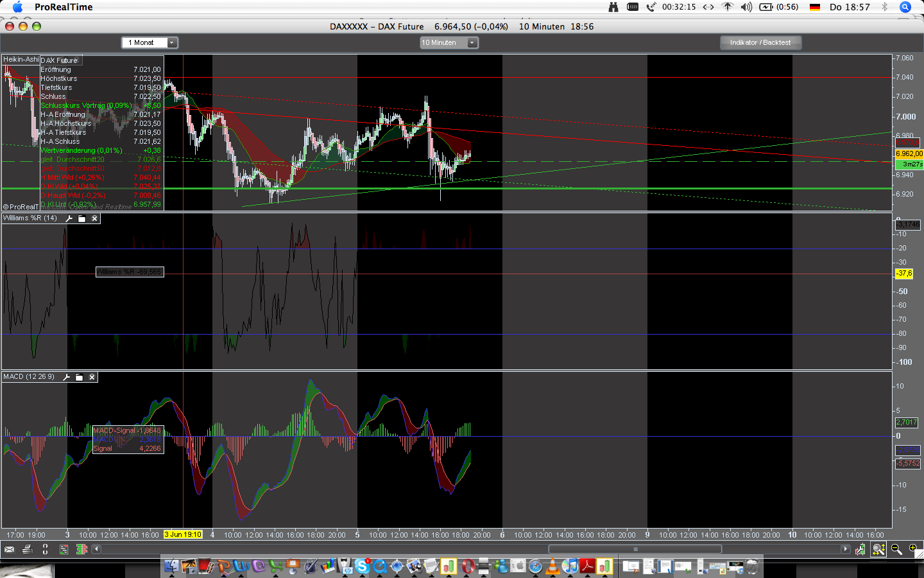Click the horizontal scrollbar thumb
The height and width of the screenshot is (578, 924).
click(x=635, y=549)
